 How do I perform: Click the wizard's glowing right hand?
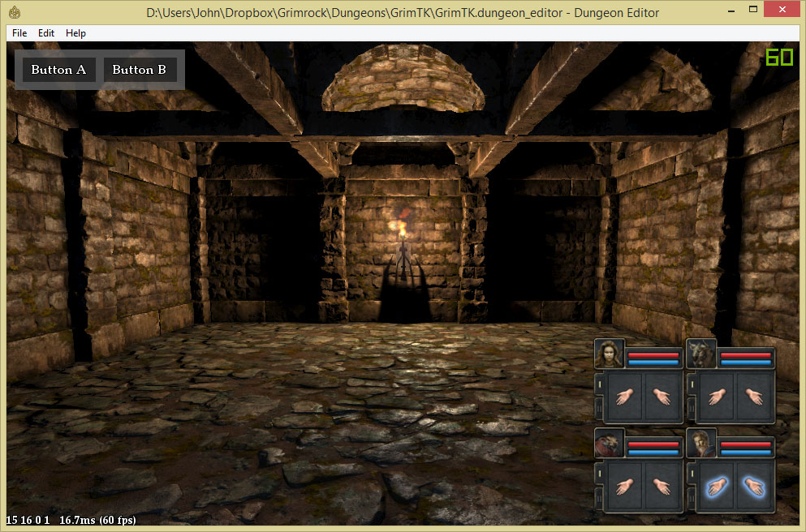(x=754, y=487)
